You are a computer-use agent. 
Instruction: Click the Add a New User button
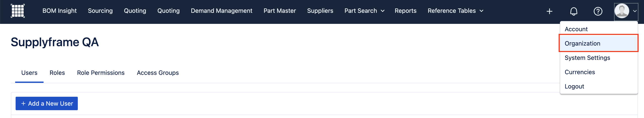(47, 103)
